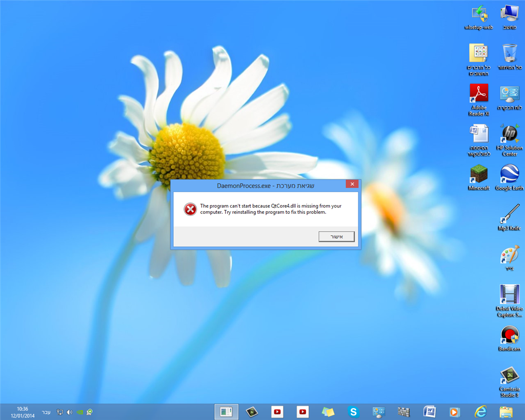Click the tray icon with green check mark
Image resolution: width=525 pixels, height=420 pixels.
89,412
